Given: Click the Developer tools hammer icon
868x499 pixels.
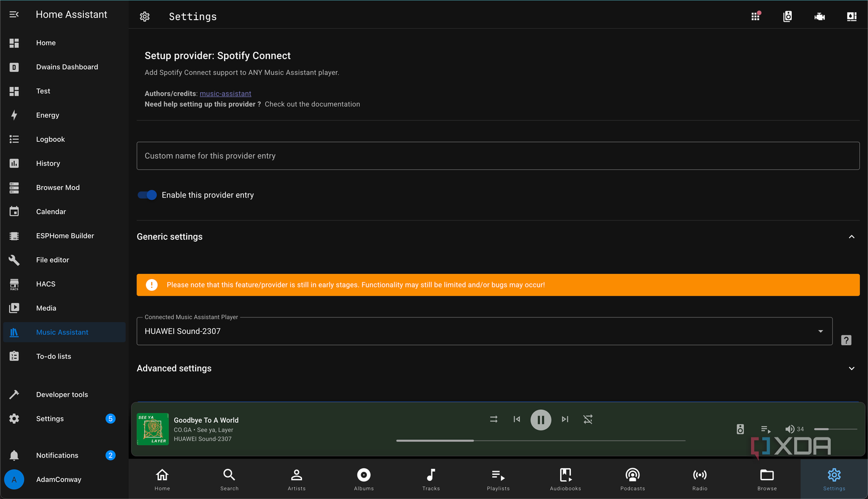Looking at the screenshot, I should (x=14, y=394).
